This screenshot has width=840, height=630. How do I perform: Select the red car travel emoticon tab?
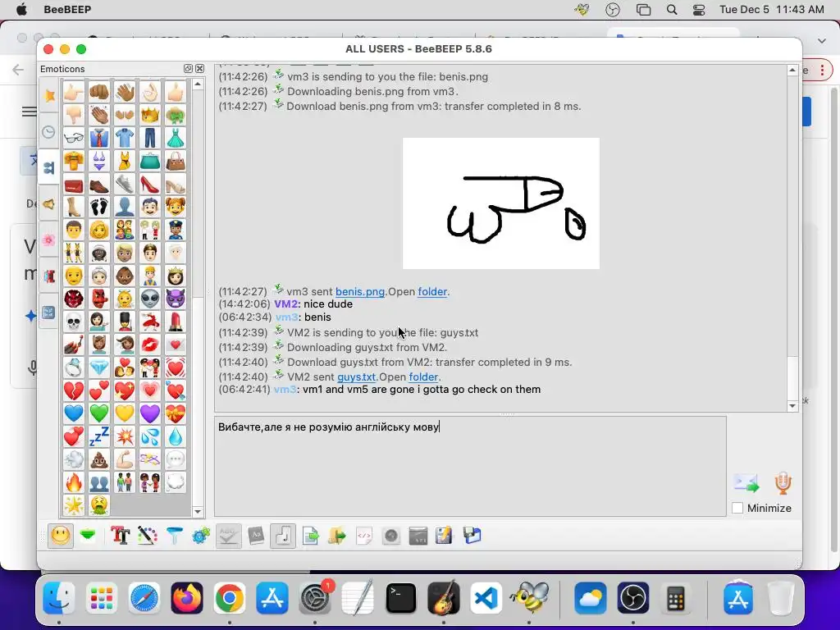48,276
